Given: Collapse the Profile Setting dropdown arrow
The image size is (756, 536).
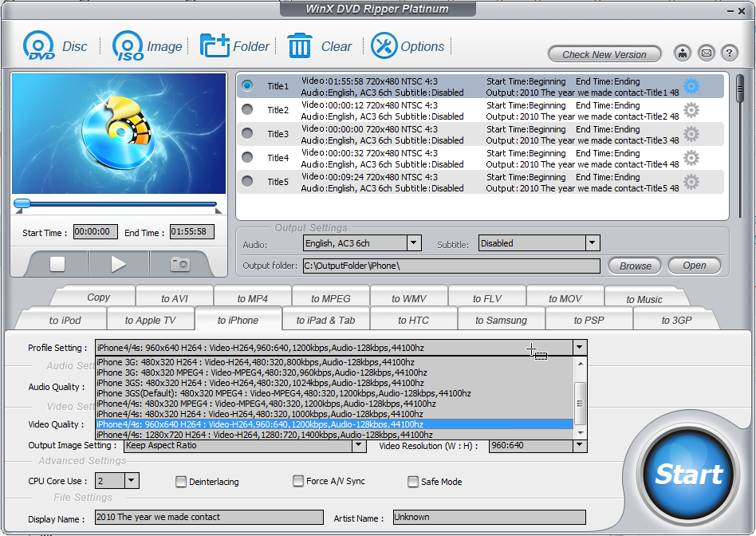Looking at the screenshot, I should click(x=580, y=347).
